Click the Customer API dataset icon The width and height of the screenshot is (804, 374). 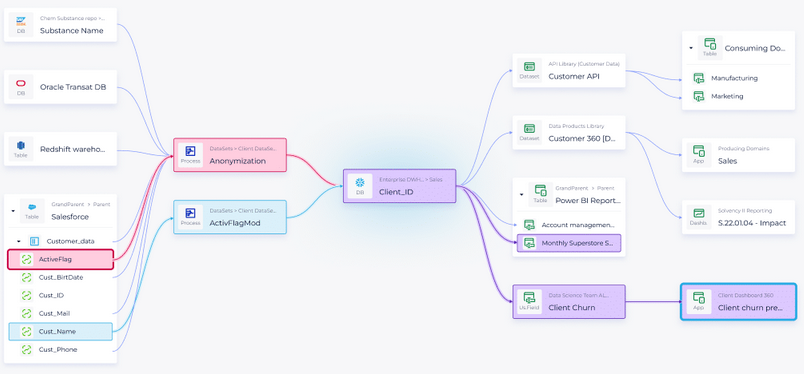tap(529, 67)
